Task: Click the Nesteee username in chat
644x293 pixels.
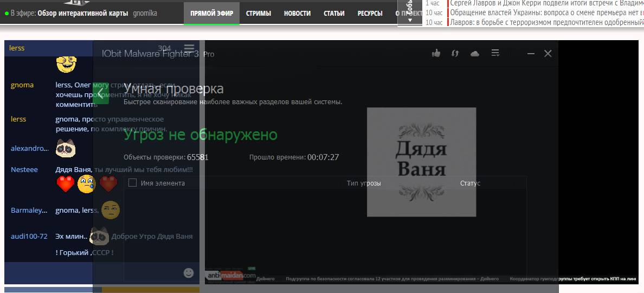Action: (x=24, y=169)
